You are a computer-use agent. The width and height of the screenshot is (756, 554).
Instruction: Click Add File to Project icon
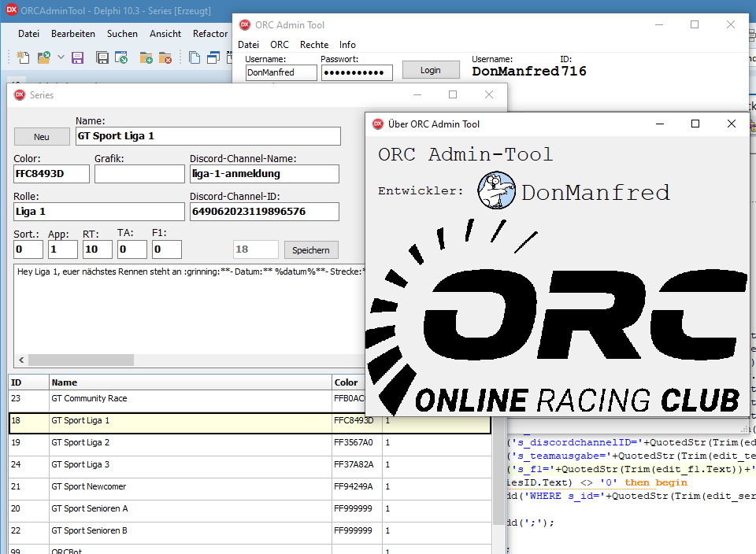pos(146,57)
